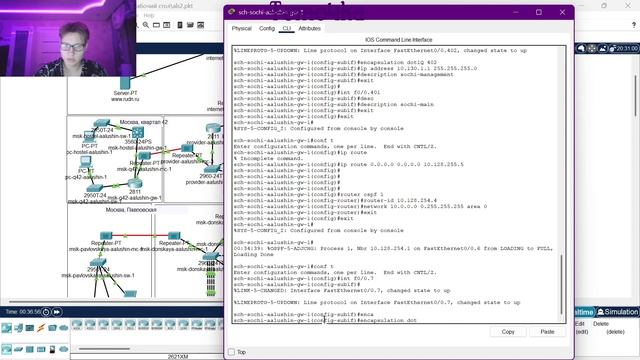Click the cluster devices icon in main toolbar
The height and width of the screenshot is (360, 640).
point(190,25)
